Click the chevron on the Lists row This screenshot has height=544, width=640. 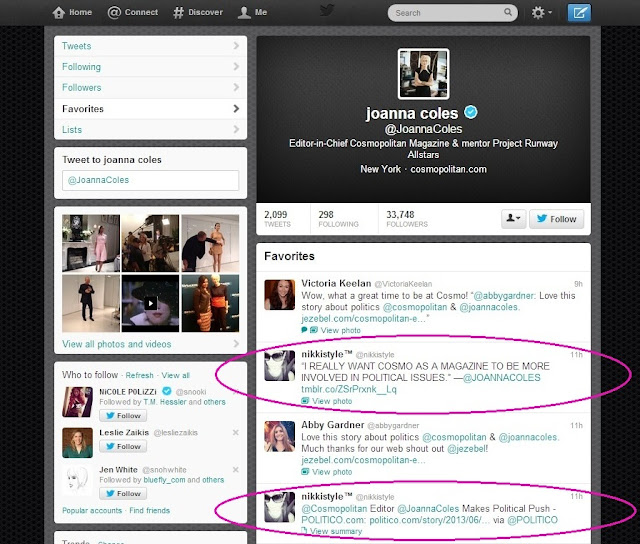coord(236,129)
